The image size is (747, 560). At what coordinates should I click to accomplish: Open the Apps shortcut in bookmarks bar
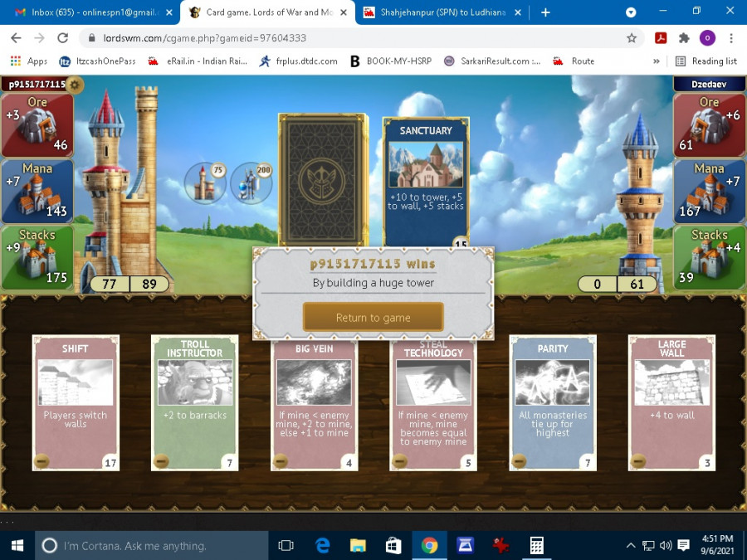(x=29, y=61)
